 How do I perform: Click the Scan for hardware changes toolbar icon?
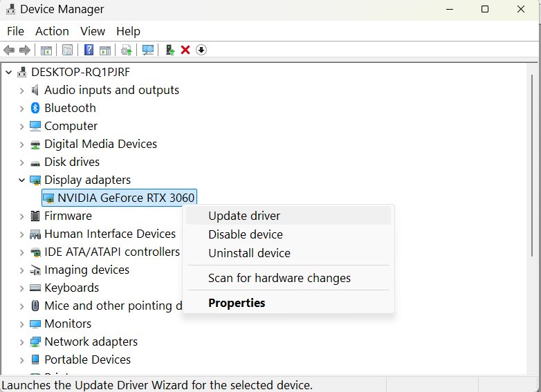[147, 50]
